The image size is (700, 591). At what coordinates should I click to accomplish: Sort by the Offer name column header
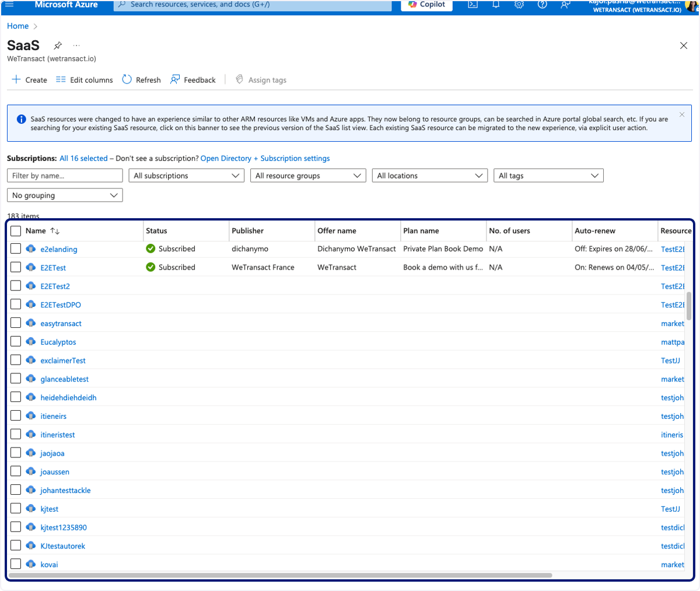pos(337,231)
